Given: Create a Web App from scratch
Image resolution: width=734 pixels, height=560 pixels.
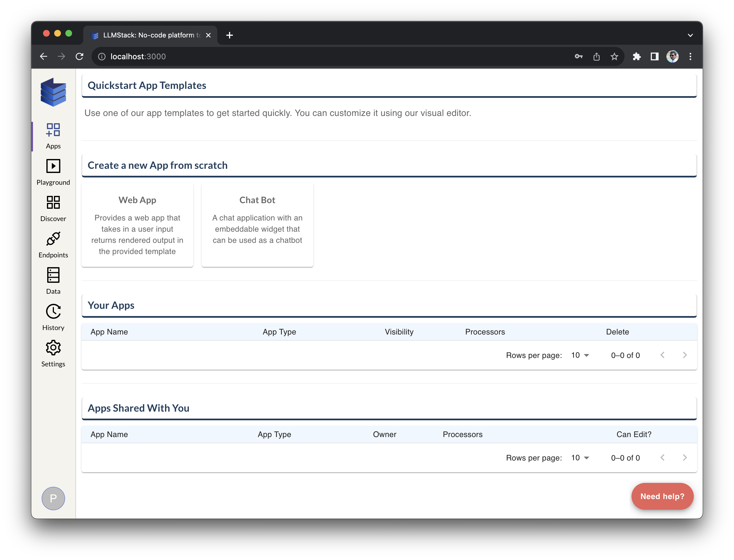Looking at the screenshot, I should [137, 225].
